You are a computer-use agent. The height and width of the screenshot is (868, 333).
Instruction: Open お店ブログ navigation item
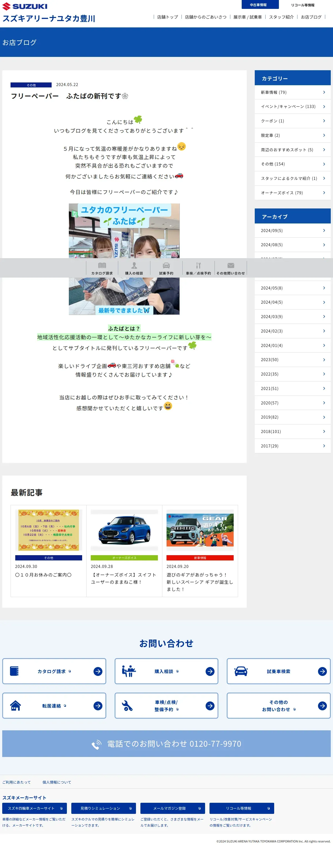(x=311, y=17)
